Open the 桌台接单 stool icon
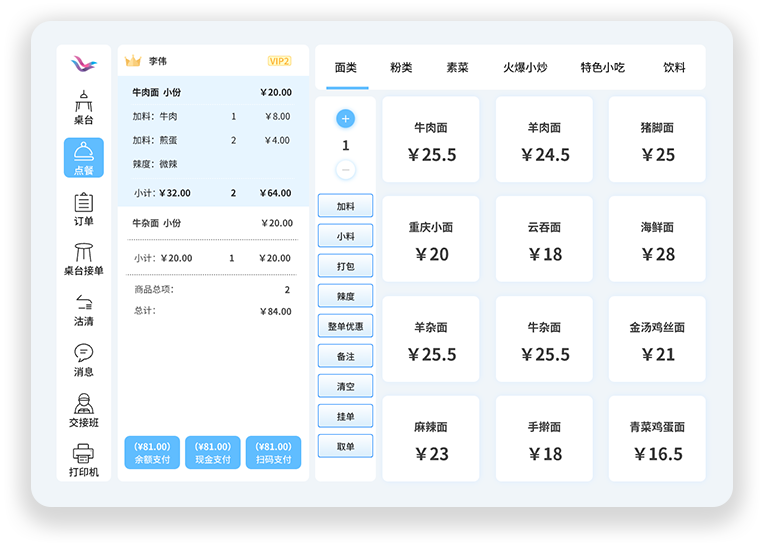763x547 pixels. pyautogui.click(x=84, y=259)
